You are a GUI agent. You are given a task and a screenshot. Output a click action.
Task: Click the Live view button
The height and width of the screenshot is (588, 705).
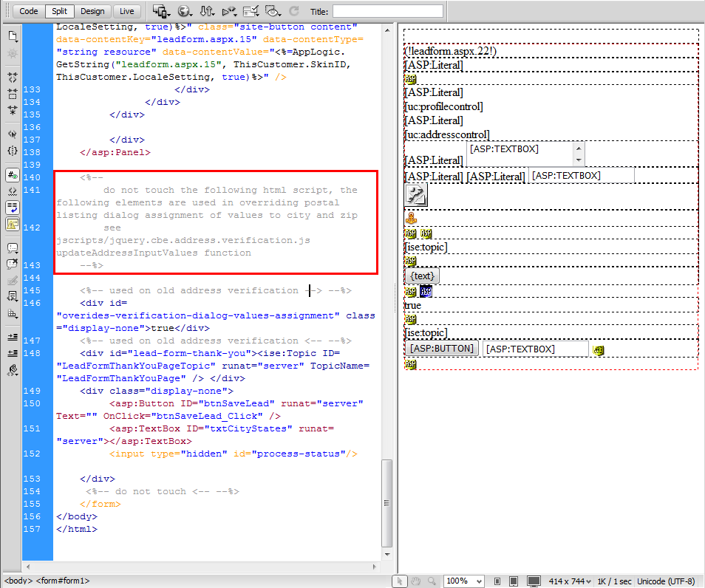point(127,11)
